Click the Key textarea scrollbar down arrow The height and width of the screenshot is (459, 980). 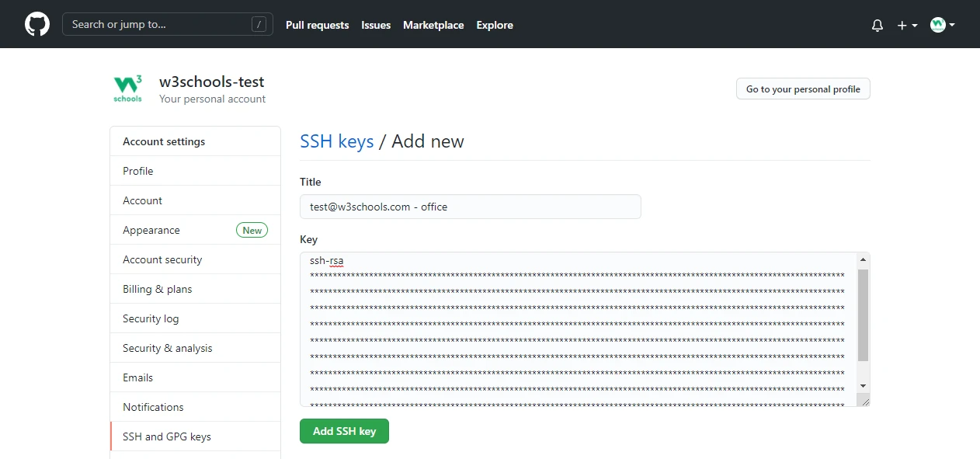coord(863,386)
